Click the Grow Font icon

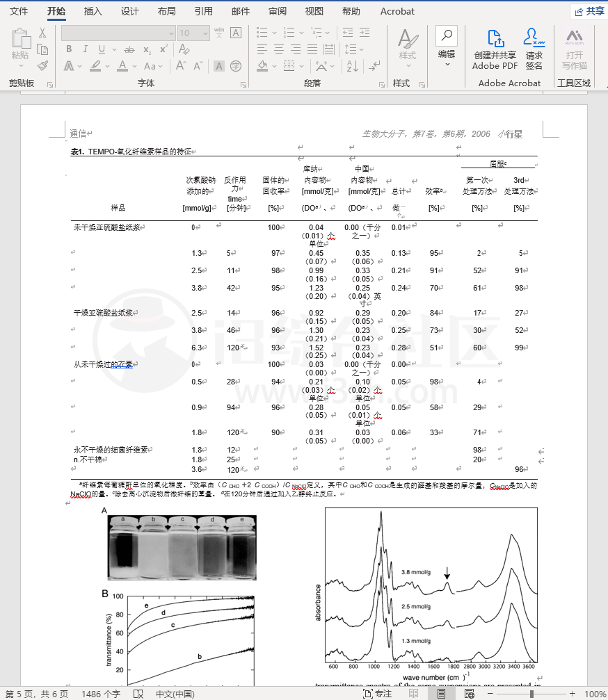[181, 66]
